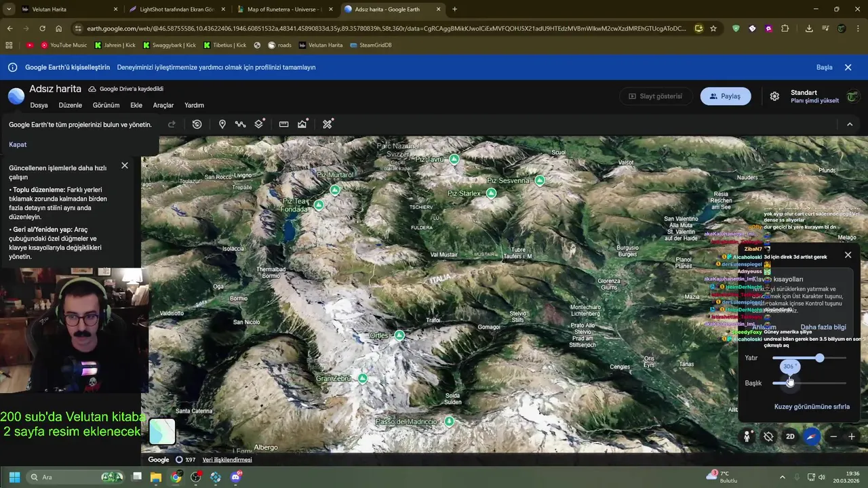Open Chrome extensions puzzle icon

tap(785, 28)
